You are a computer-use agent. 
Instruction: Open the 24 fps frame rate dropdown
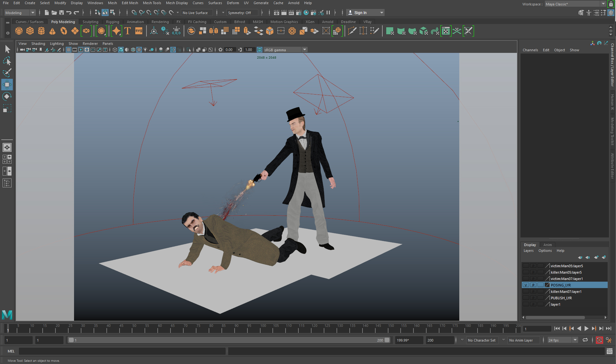pyautogui.click(x=575, y=340)
